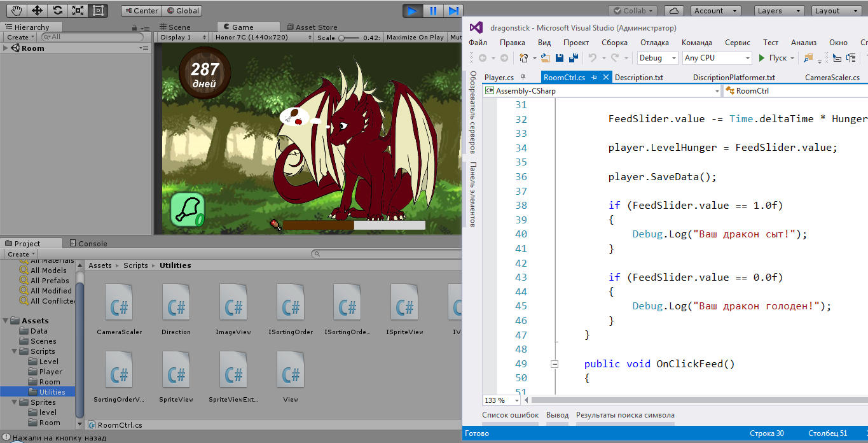Stop Unity play mode with Play button

(413, 11)
